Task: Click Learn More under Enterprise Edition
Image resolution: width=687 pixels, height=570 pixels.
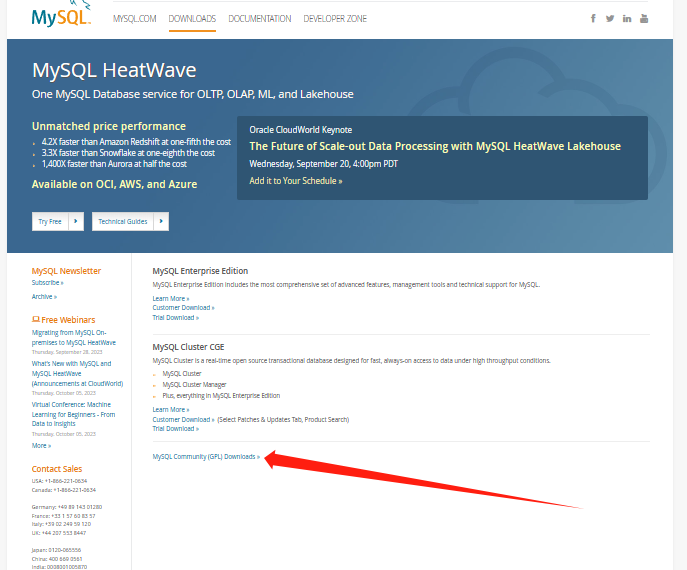Action: point(171,298)
